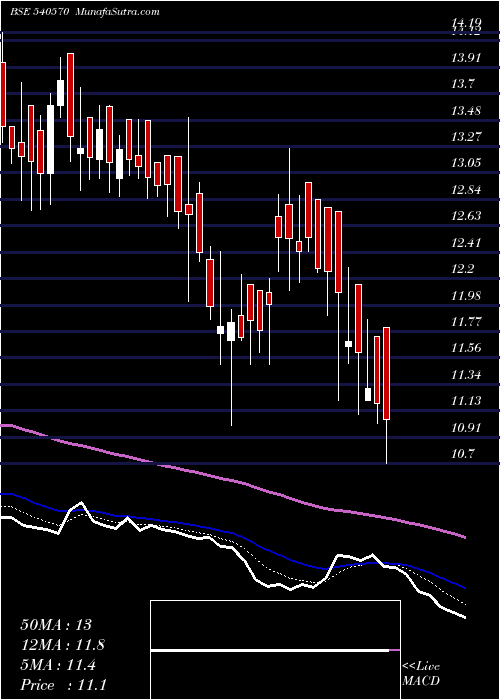Screen dimensions: 500x700
Task: Click the MACD histogram box
Action: [x=275, y=650]
